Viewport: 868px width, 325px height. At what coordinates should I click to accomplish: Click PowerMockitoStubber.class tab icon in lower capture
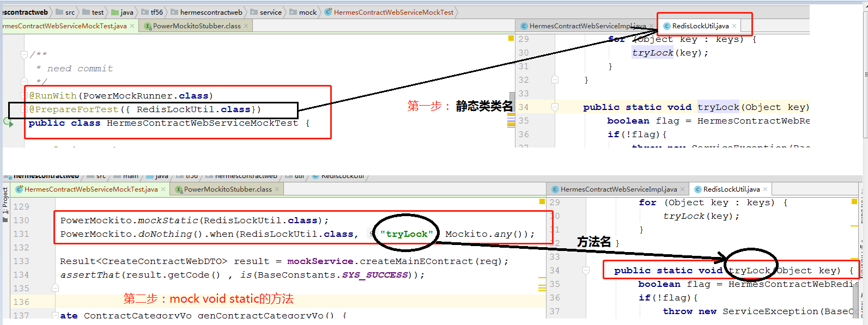[x=179, y=189]
